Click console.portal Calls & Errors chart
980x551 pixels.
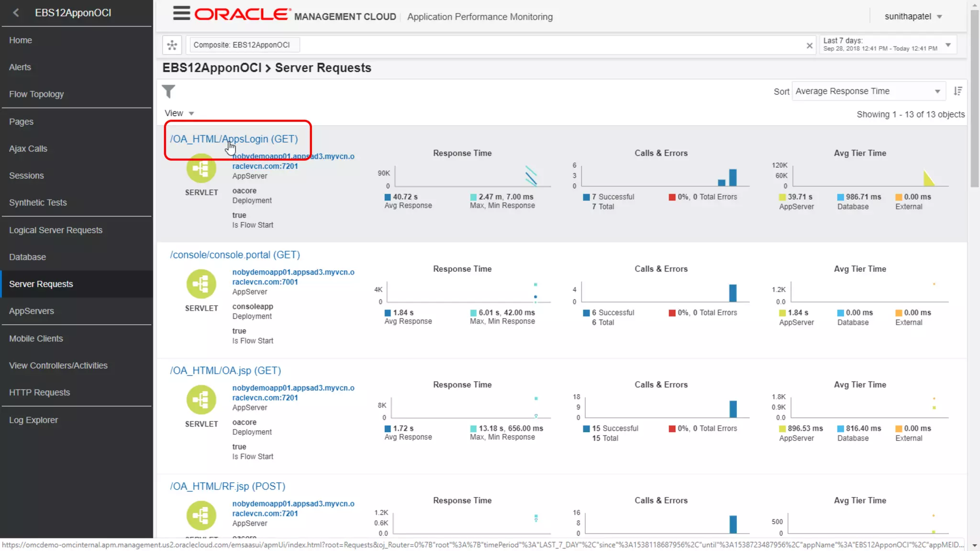pos(665,292)
